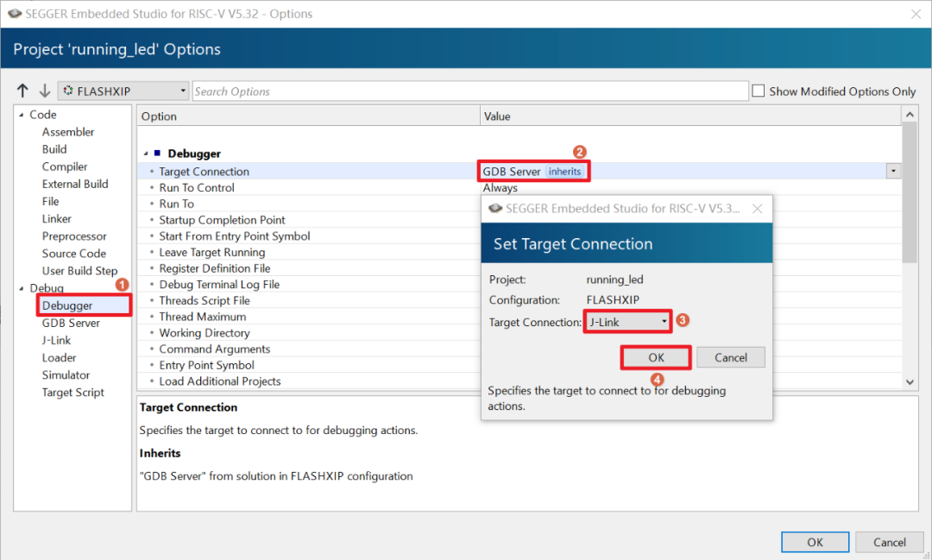Click the SEGGER logo in Options title bar
Screen dimensions: 932x560
click(15, 13)
